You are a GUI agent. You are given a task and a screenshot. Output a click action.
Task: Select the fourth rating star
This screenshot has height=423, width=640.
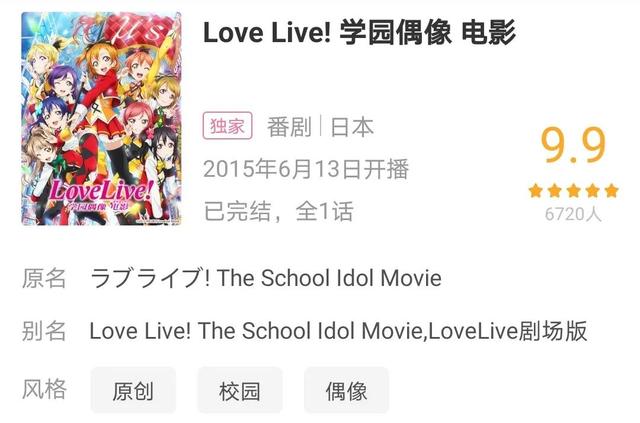(593, 191)
